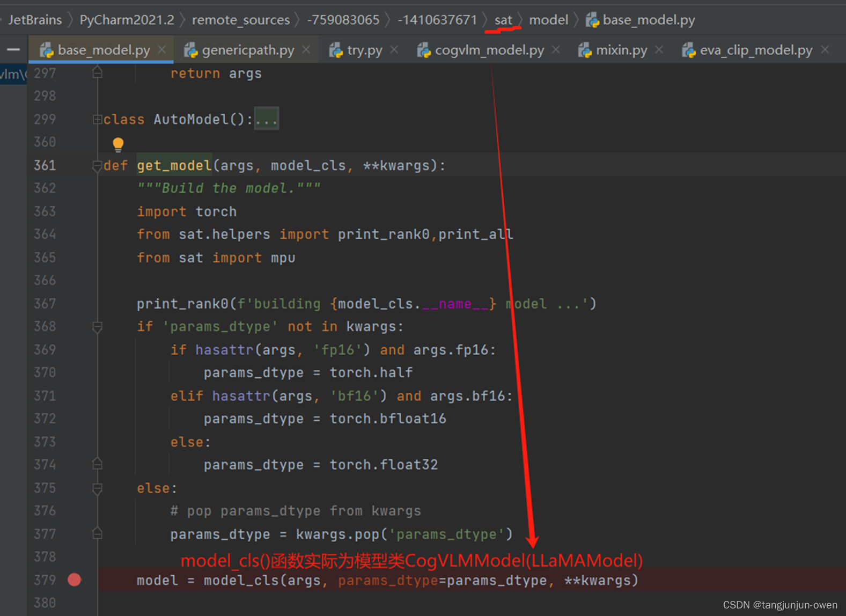Select the remote_sources breadcrumb segment
This screenshot has width=846, height=616.
click(x=241, y=20)
